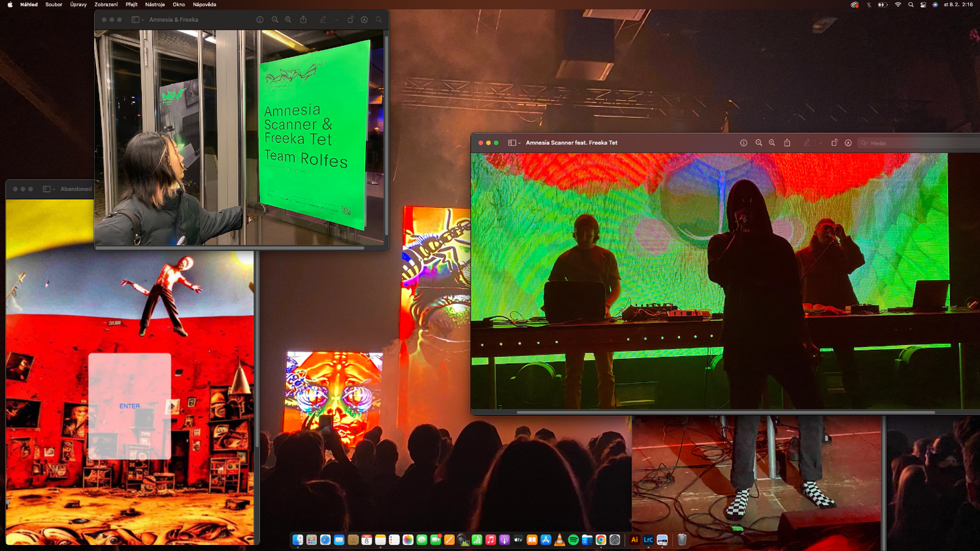
Task: Open the Nástroje menu
Action: [155, 4]
